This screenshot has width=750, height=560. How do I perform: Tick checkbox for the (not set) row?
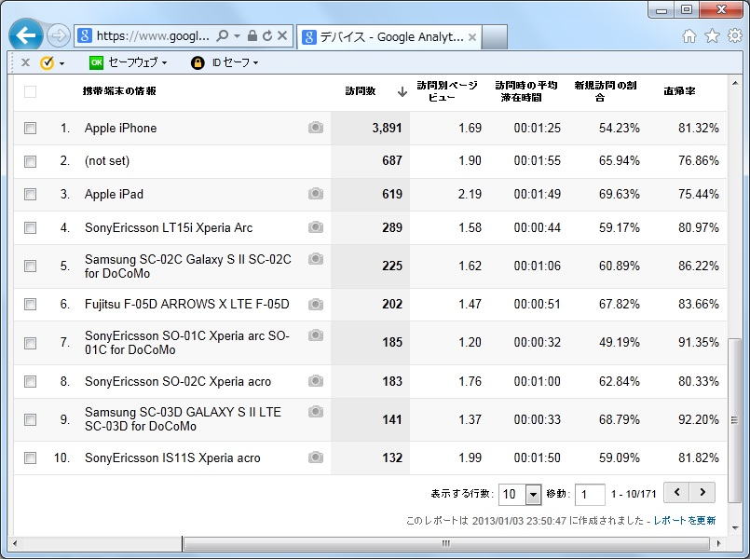coord(30,161)
